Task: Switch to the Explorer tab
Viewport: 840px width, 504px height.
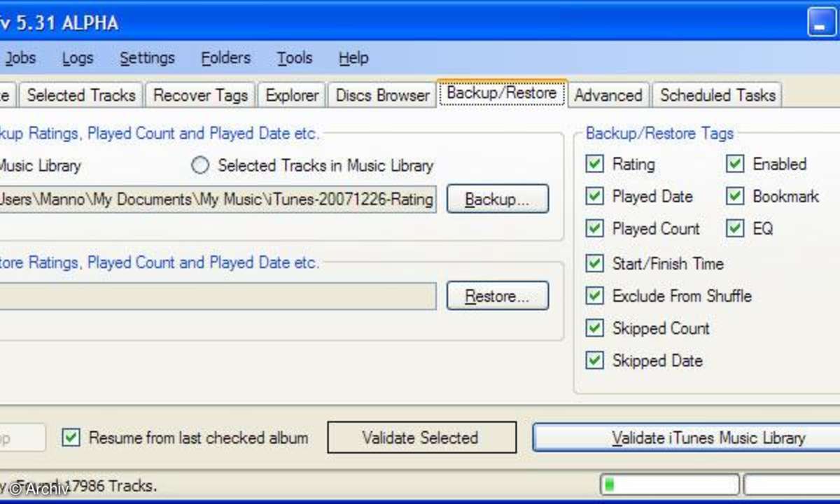Action: 292,95
